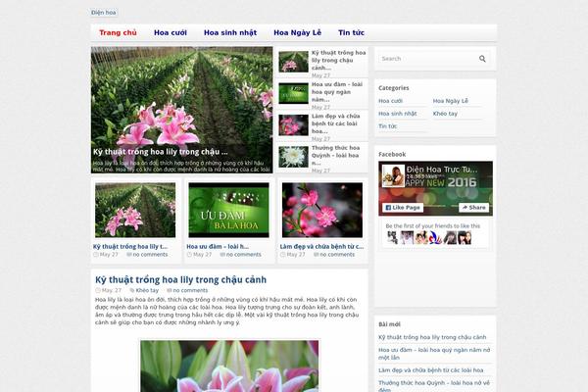Select slider thumbnail for Làm đẹp và chữa bệnh

click(293, 125)
